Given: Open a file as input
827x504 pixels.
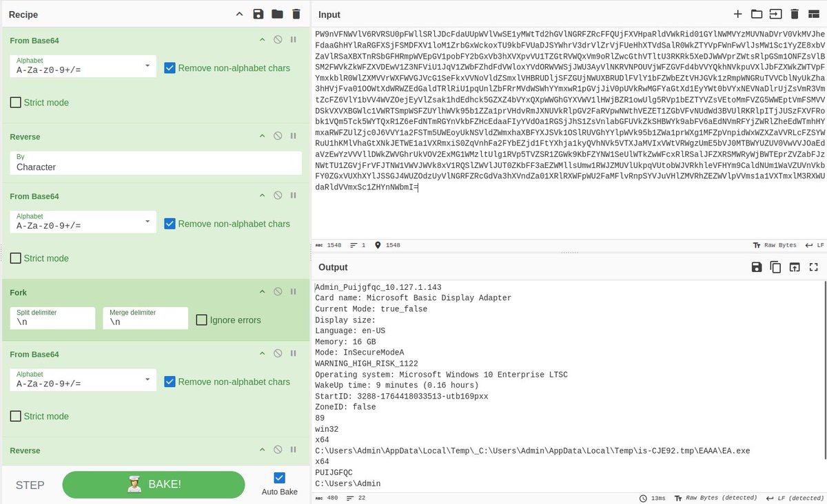Looking at the screenshot, I should (757, 14).
